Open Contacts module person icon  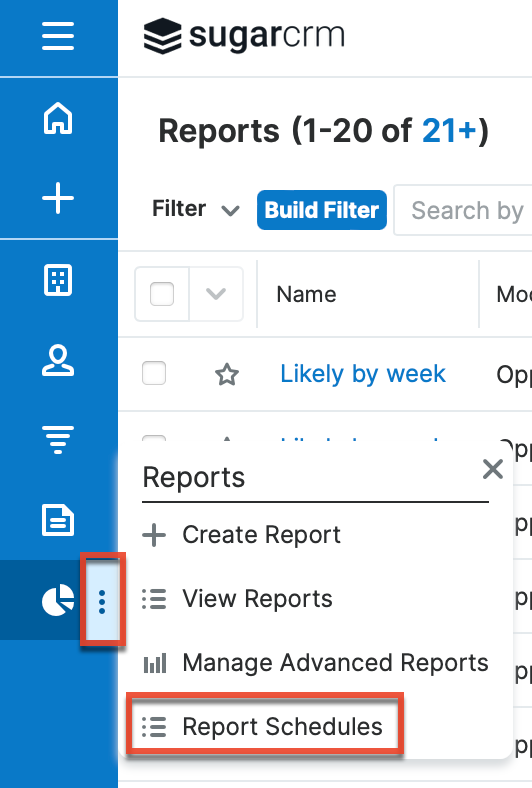[58, 360]
